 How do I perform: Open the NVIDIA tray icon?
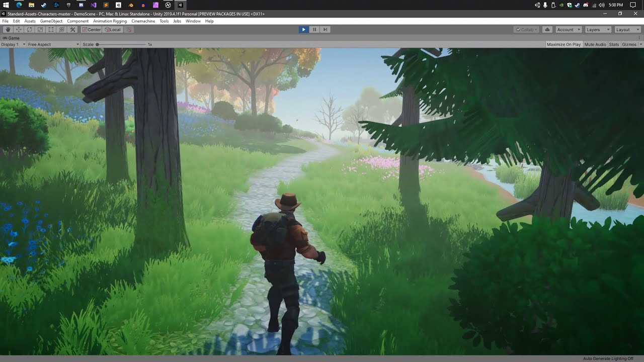561,5
